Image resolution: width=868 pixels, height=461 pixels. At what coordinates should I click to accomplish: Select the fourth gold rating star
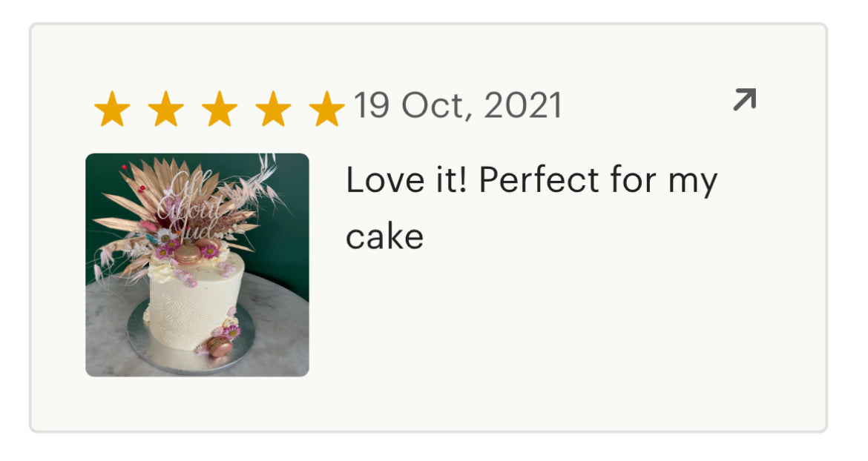tap(274, 109)
